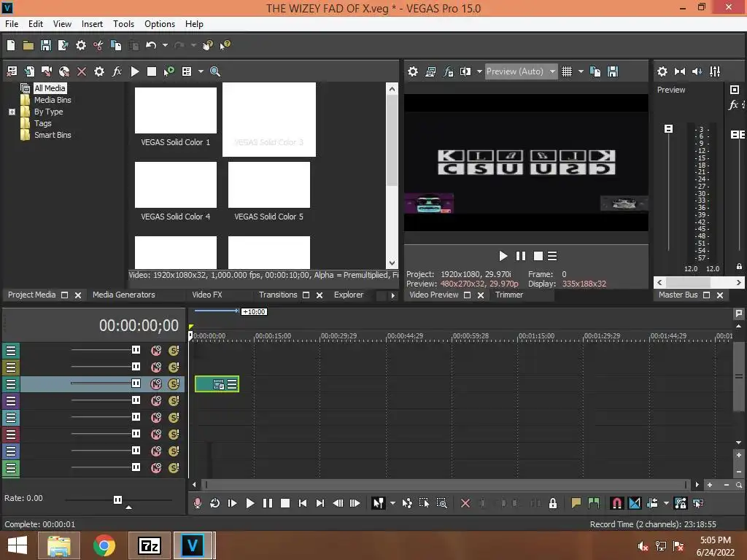This screenshot has width=747, height=560.
Task: Select VEGAS Solid Color 5 thumbnail
Action: [x=268, y=184]
